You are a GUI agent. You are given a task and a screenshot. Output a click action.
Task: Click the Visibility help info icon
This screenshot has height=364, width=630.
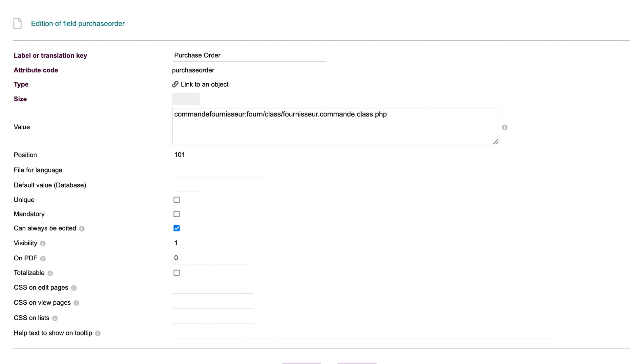coord(43,243)
